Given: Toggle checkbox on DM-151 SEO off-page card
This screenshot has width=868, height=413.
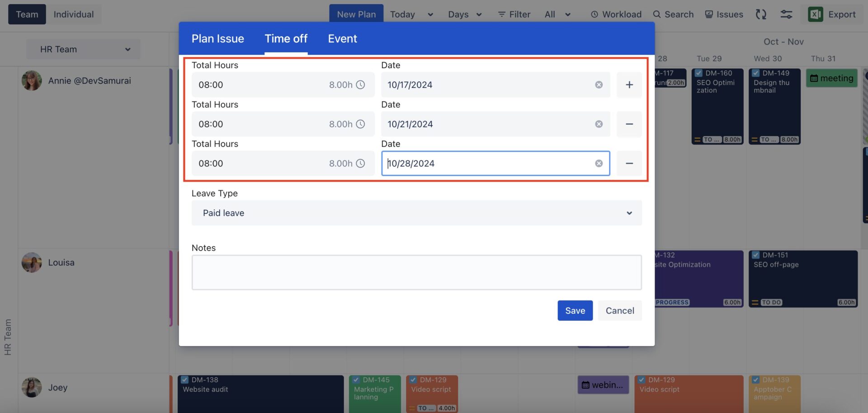Looking at the screenshot, I should (x=755, y=255).
